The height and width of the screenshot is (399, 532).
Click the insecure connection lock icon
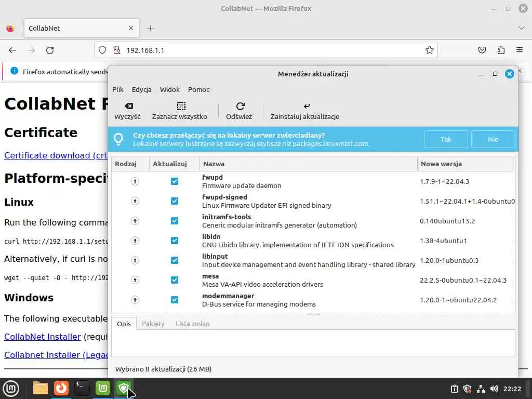click(117, 50)
